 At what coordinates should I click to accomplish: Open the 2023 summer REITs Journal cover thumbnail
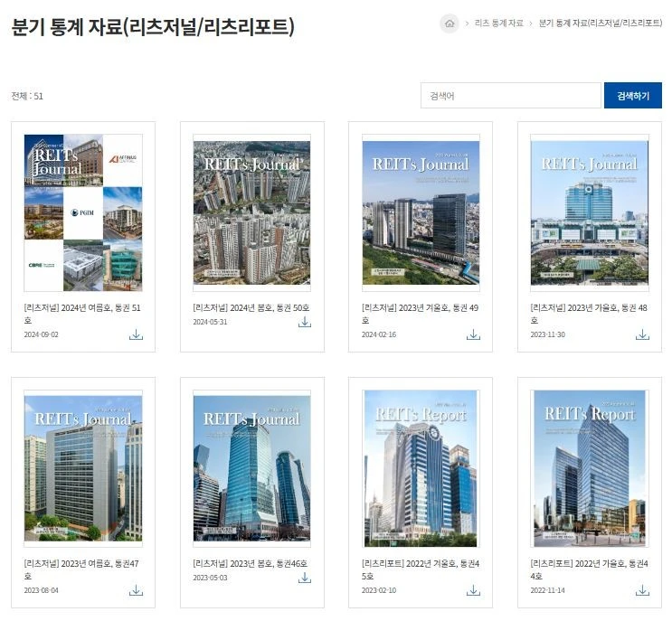click(x=83, y=468)
